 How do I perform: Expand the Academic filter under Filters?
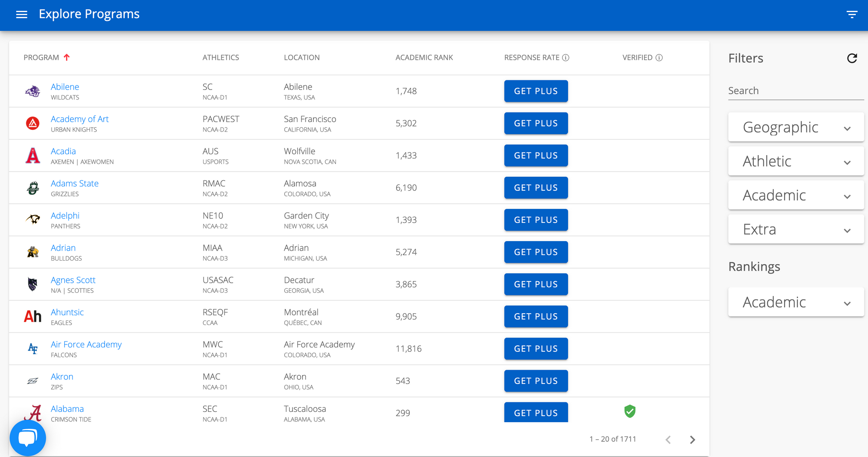796,195
